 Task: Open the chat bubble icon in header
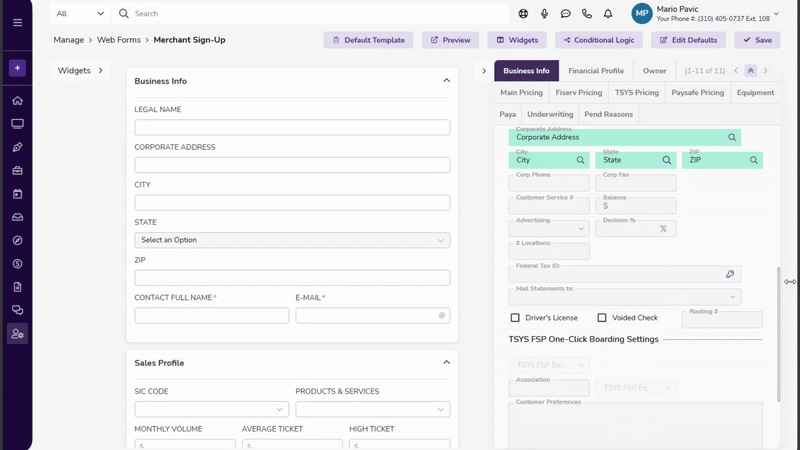[x=565, y=14]
